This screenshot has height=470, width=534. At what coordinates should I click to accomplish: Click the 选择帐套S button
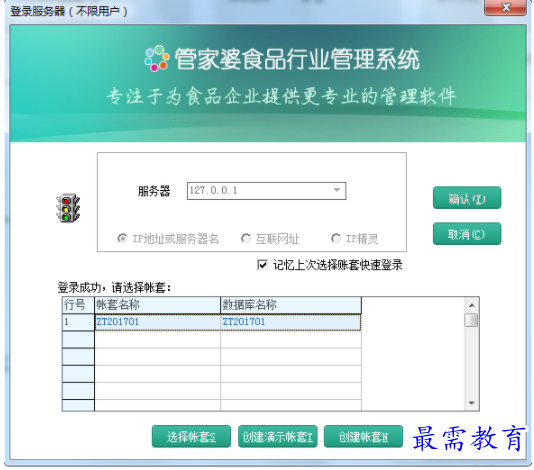pyautogui.click(x=191, y=436)
